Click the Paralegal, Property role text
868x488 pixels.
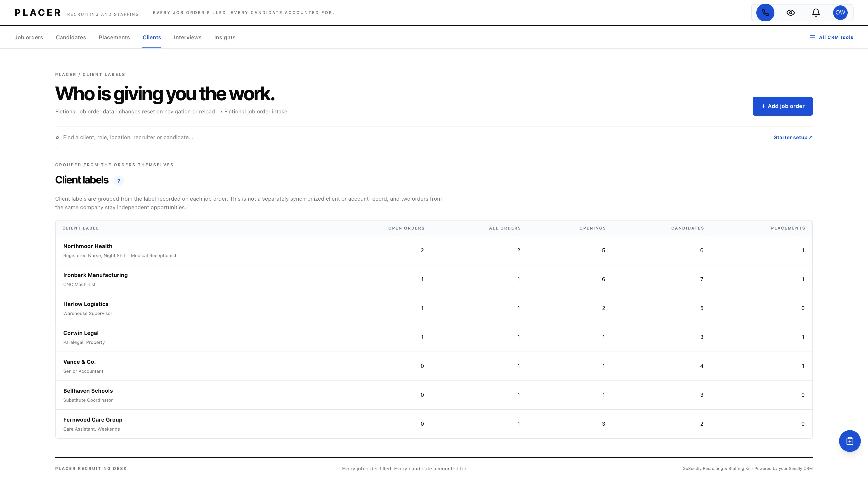point(84,343)
